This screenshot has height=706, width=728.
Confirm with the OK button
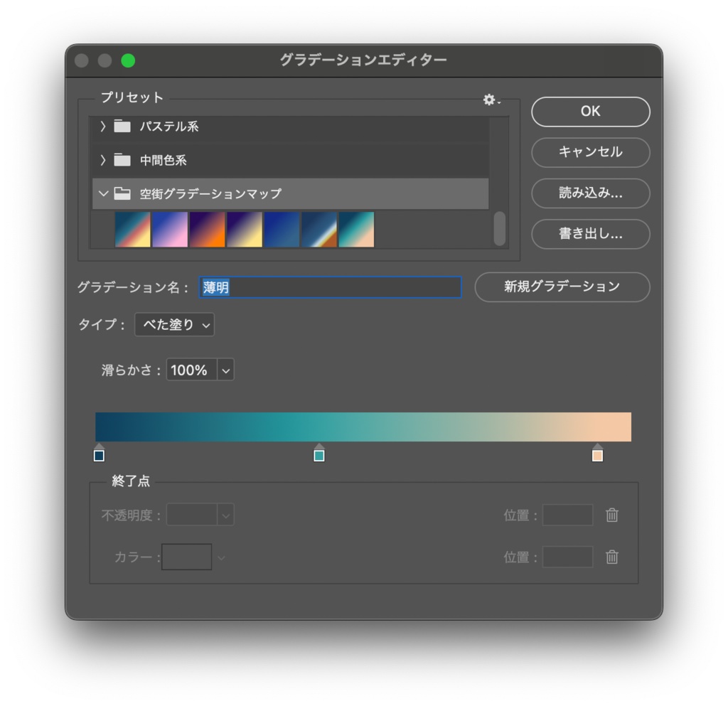coord(591,112)
